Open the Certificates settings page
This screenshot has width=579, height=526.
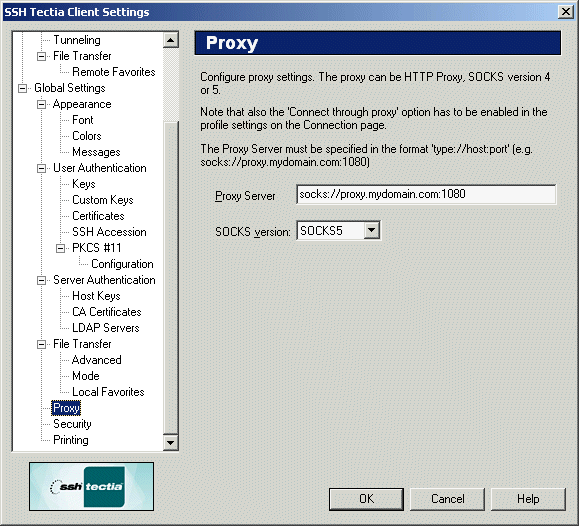(x=98, y=216)
